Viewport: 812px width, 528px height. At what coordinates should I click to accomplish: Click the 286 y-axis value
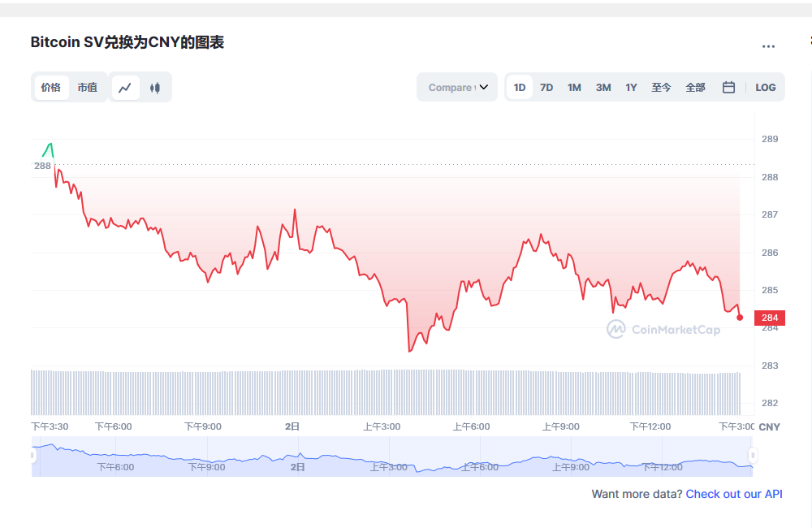[770, 253]
